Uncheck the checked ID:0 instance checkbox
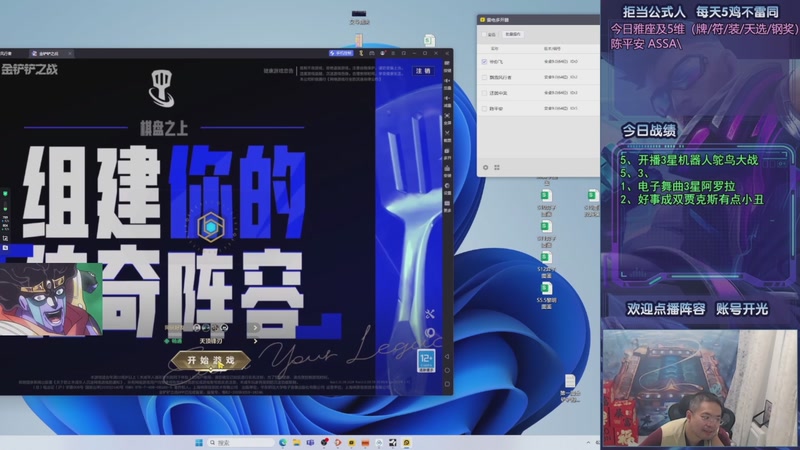The height and width of the screenshot is (450, 800). pos(484,61)
